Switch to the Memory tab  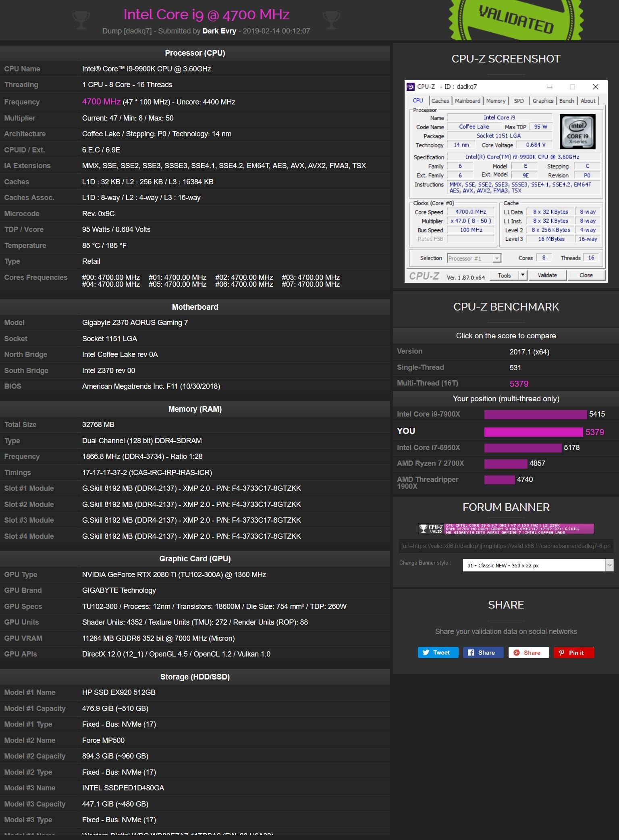[x=495, y=101]
